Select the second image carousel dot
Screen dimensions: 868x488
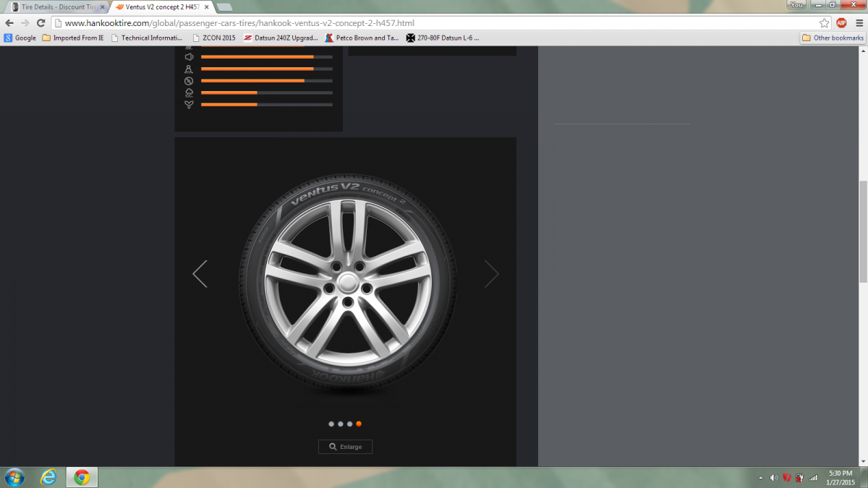pyautogui.click(x=341, y=424)
